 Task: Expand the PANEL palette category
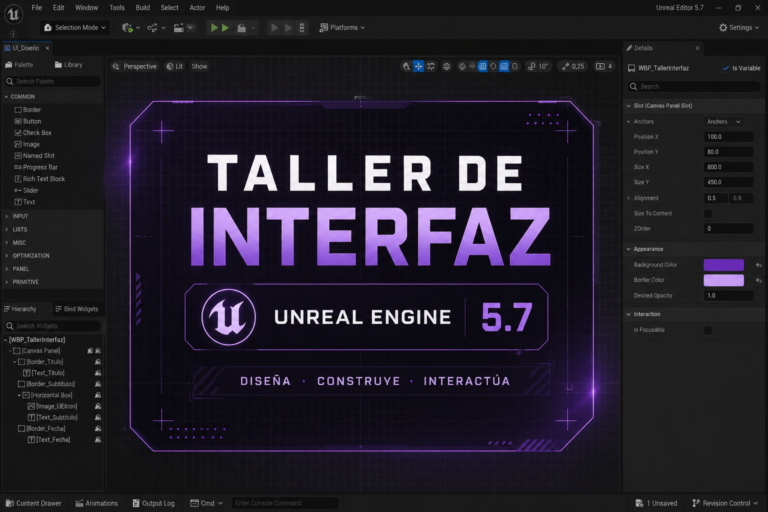tap(6, 269)
